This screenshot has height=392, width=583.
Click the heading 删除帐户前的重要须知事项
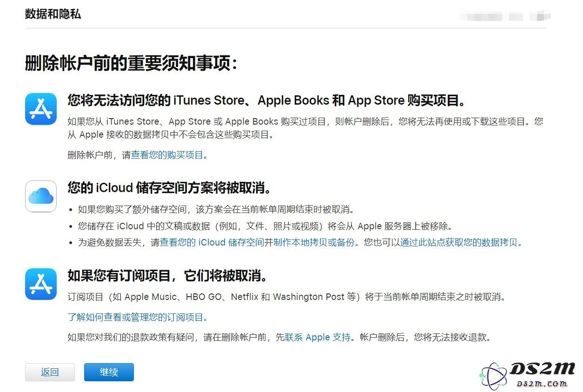click(x=131, y=63)
